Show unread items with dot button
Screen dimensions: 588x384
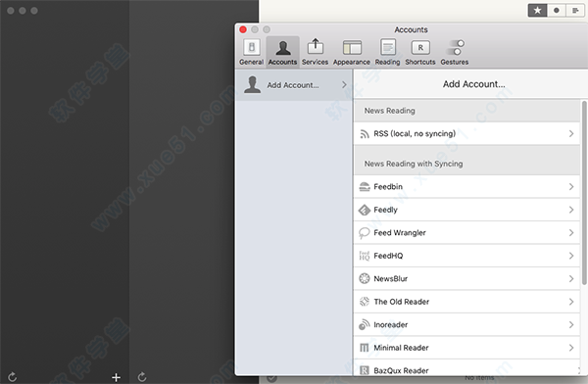pos(557,11)
